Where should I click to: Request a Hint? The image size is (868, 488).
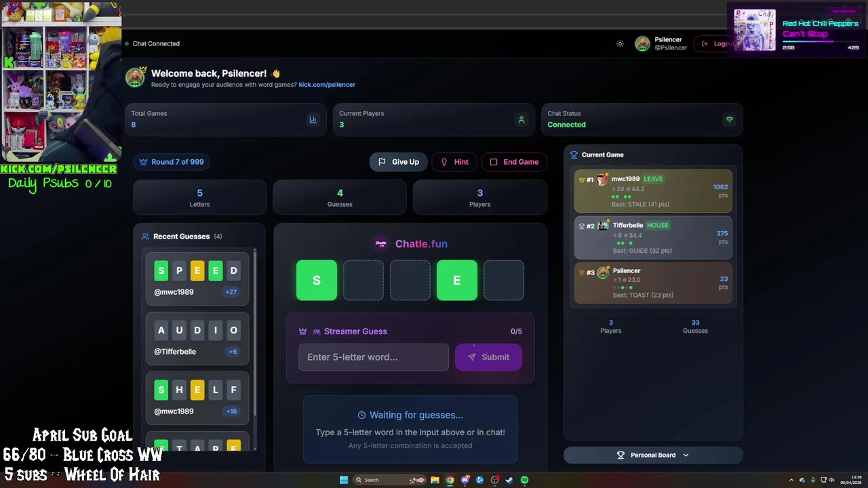point(454,162)
